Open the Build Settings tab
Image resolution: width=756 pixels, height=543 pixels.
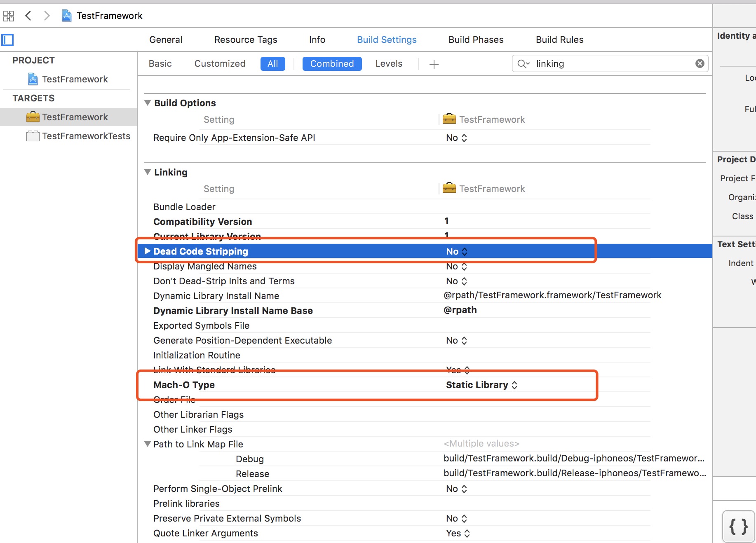point(387,40)
